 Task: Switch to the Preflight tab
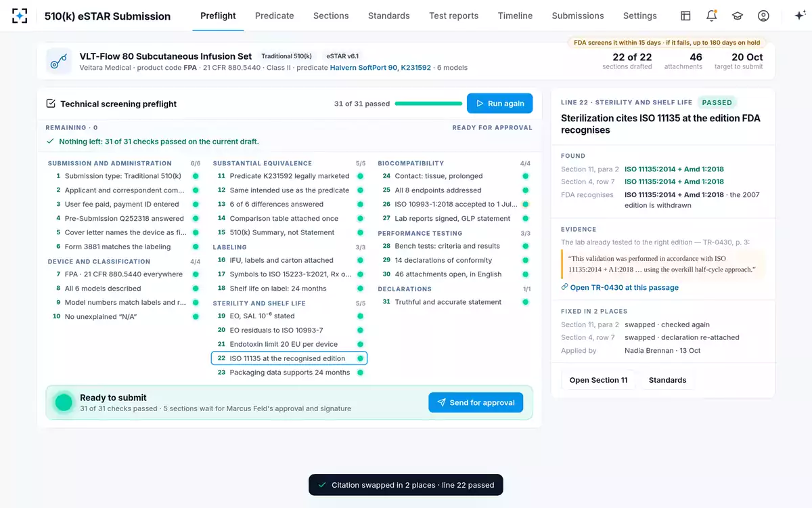(218, 16)
